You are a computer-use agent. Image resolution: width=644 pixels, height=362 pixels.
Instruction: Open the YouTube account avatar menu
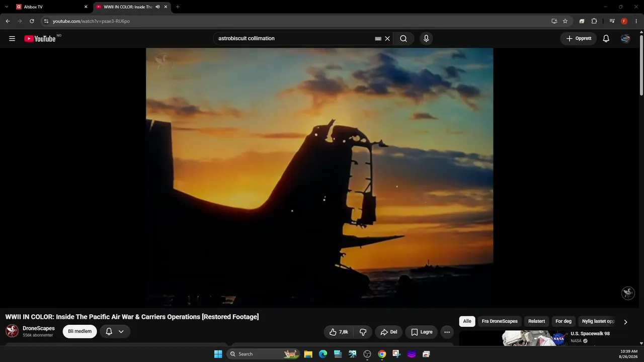click(625, 39)
